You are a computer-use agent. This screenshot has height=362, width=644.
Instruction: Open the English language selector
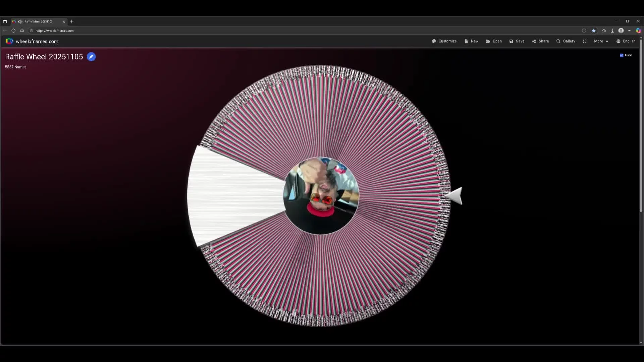point(626,41)
